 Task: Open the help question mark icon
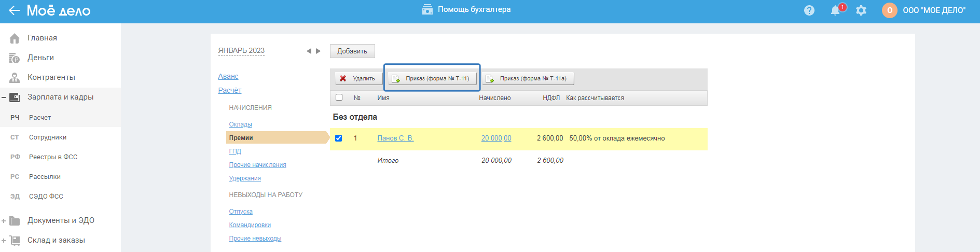coord(809,10)
